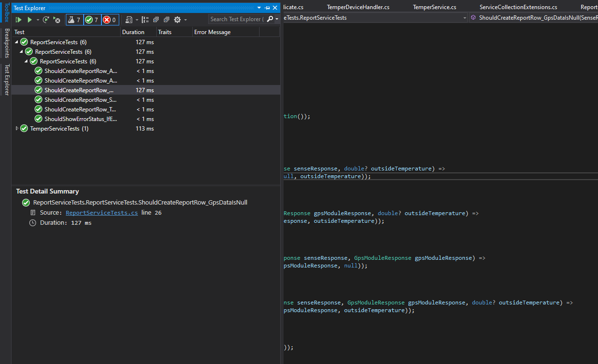Viewport: 598px width, 364px height.
Task: Open the ServiceCollectionExtensions.cs tab
Action: [x=518, y=7]
